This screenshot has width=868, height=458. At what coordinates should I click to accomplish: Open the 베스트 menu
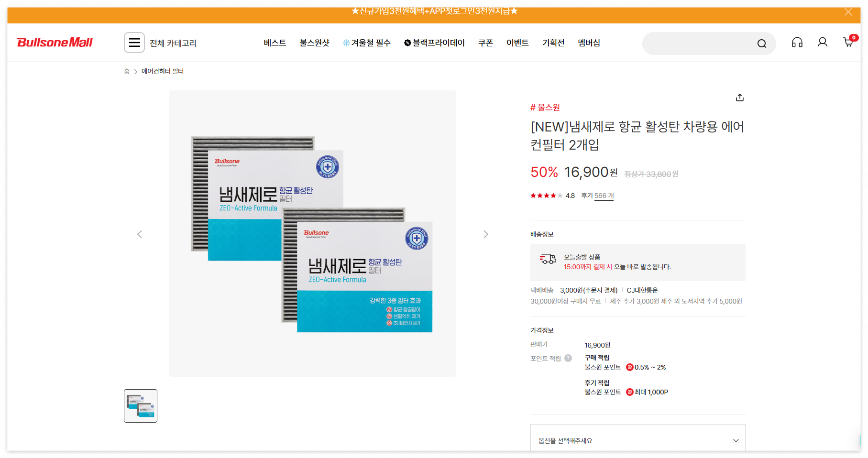click(x=275, y=43)
